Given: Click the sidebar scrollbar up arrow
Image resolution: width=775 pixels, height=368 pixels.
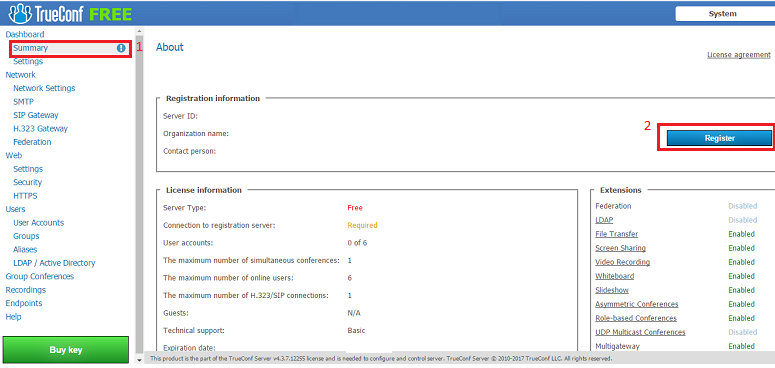Looking at the screenshot, I should click(139, 31).
